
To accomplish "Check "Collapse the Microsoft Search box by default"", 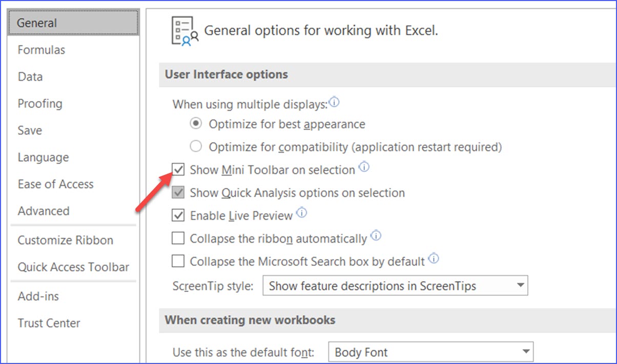I will (x=177, y=261).
